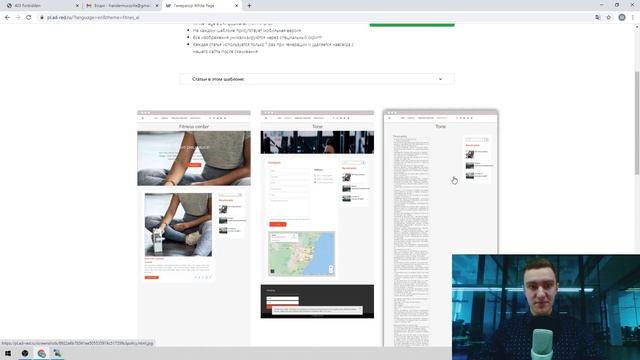Close the White Page generator tab
This screenshot has height=360, width=640.
click(x=236, y=6)
